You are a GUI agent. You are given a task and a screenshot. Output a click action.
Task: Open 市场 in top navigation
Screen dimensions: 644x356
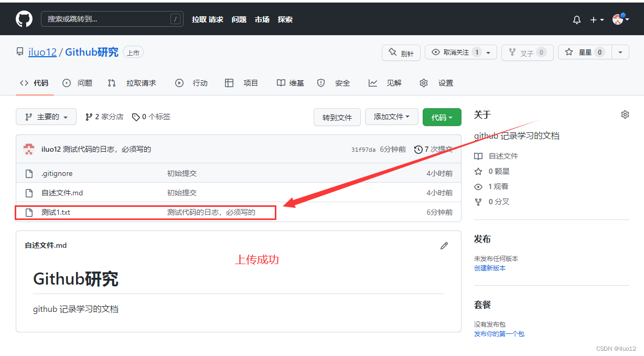pyautogui.click(x=262, y=19)
